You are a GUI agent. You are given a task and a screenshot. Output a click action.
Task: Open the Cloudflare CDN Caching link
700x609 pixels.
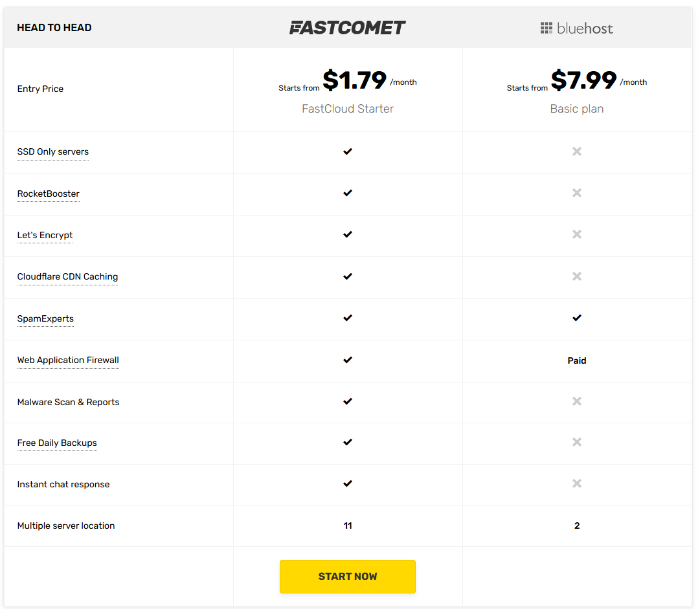click(67, 276)
